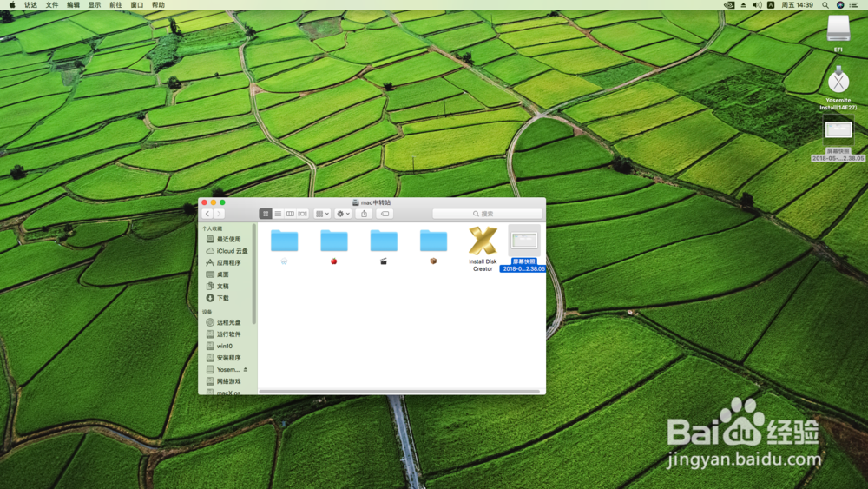Viewport: 868px width, 489px height.
Task: Select 远程光盘 device in sidebar
Action: click(x=228, y=322)
